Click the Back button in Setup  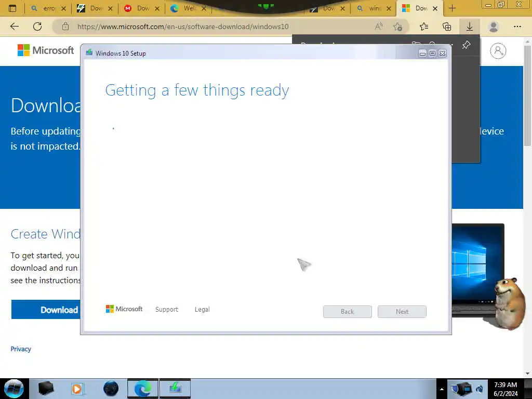click(x=348, y=312)
